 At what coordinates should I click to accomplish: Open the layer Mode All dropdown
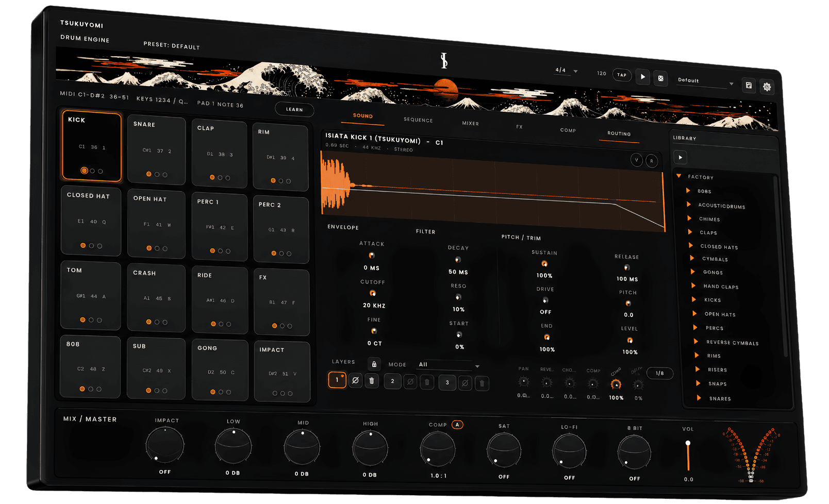(x=448, y=365)
